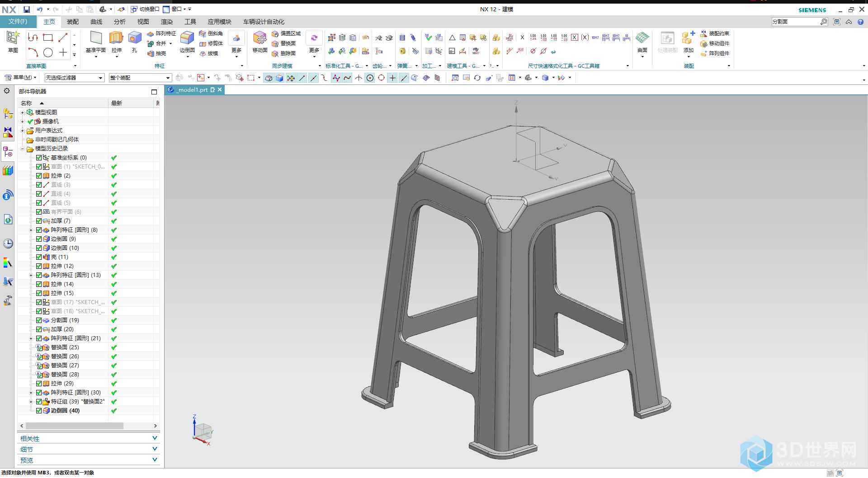Click the command finder search field

click(x=796, y=22)
